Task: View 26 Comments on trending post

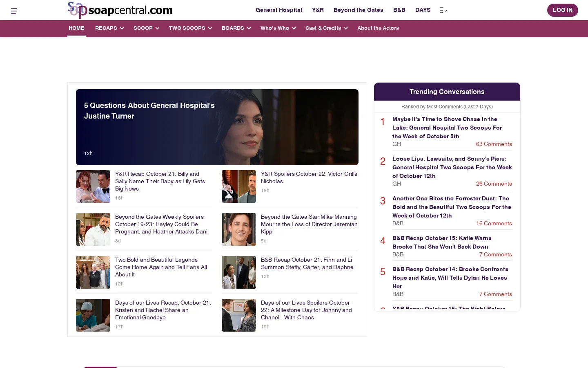Action: (x=494, y=184)
